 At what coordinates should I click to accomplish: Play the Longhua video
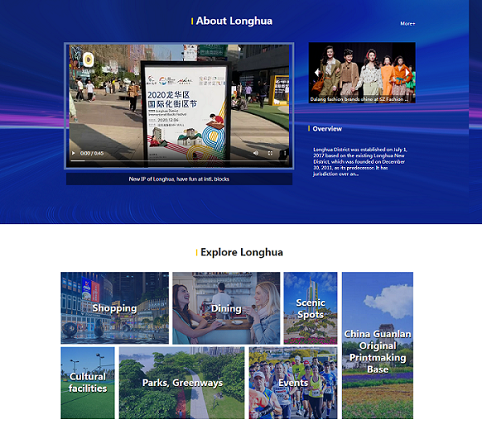[x=74, y=153]
